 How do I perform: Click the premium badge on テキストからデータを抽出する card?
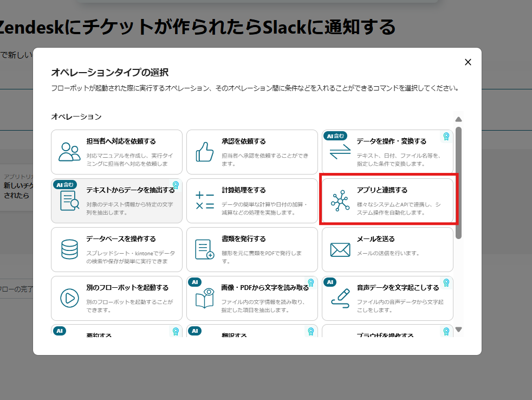(176, 185)
